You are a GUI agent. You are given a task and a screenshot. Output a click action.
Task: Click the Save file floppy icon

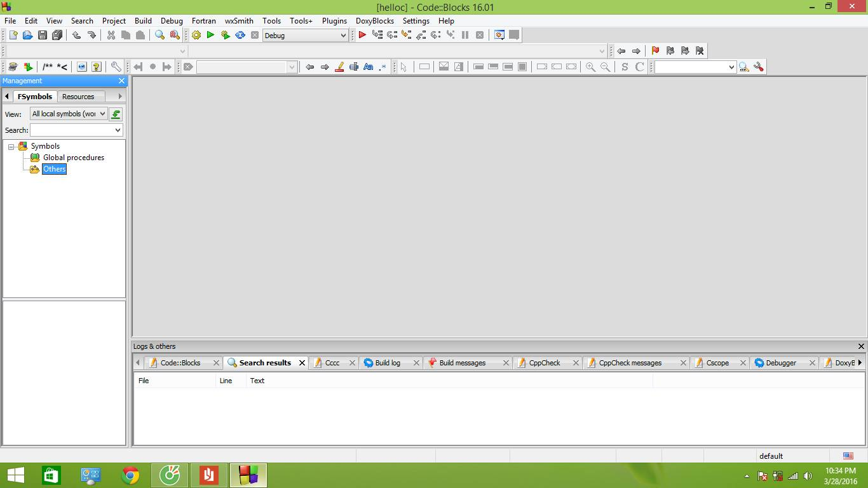point(42,35)
